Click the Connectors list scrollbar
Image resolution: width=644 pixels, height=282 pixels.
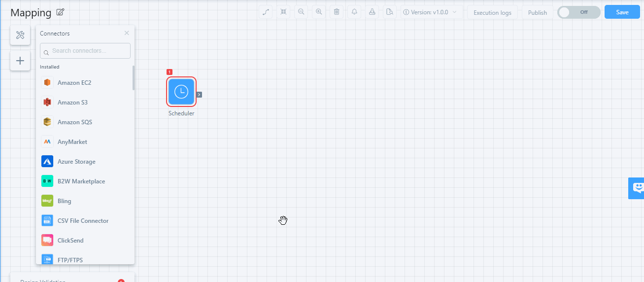coord(133,78)
